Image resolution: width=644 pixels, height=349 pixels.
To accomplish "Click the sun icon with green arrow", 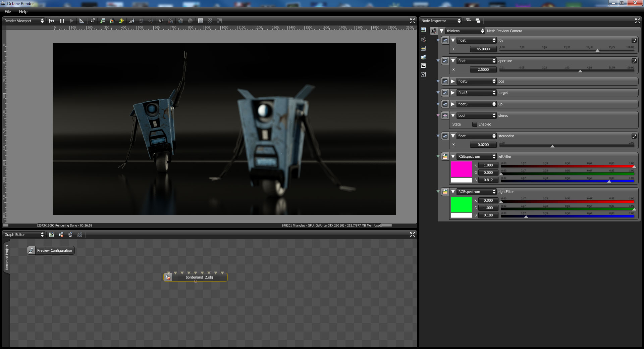I will [121, 21].
